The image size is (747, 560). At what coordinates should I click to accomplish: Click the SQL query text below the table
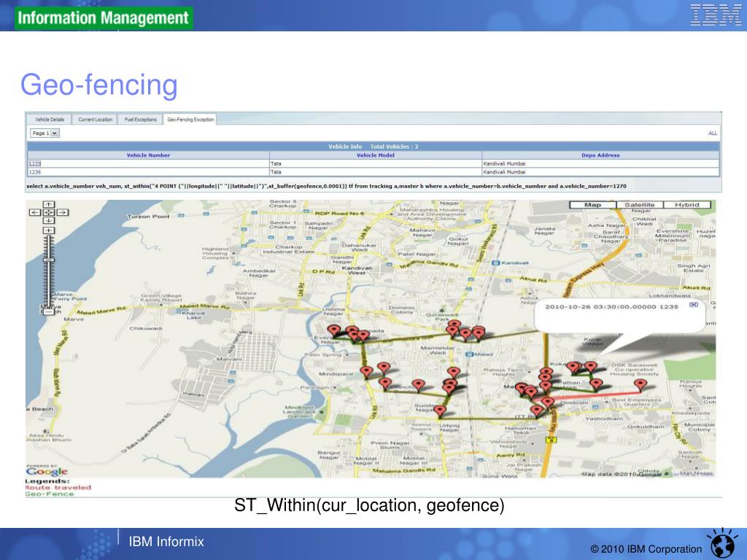[326, 186]
